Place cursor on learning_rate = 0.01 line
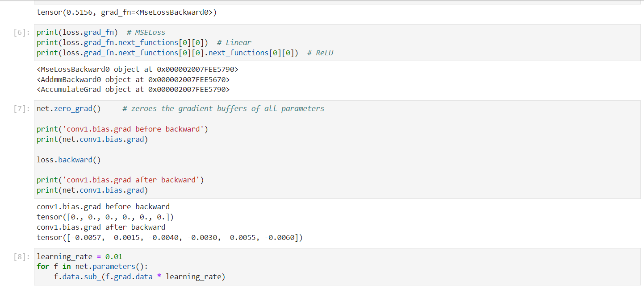 [x=79, y=256]
